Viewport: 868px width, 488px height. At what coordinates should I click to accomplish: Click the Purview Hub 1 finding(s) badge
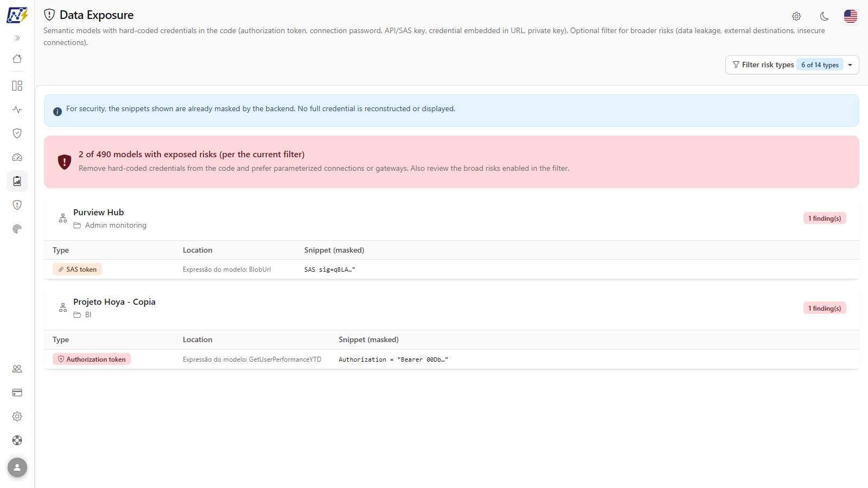(825, 219)
